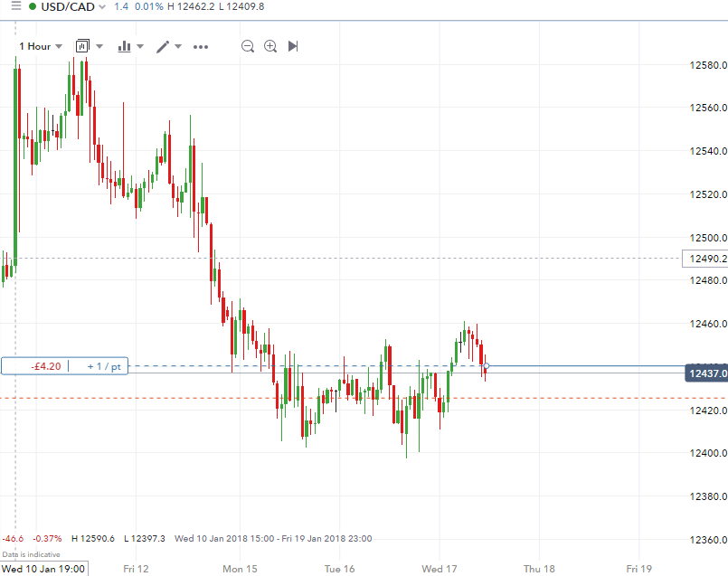The image size is (728, 576).
Task: Expand the chart type dropdown arrow
Action: point(140,46)
